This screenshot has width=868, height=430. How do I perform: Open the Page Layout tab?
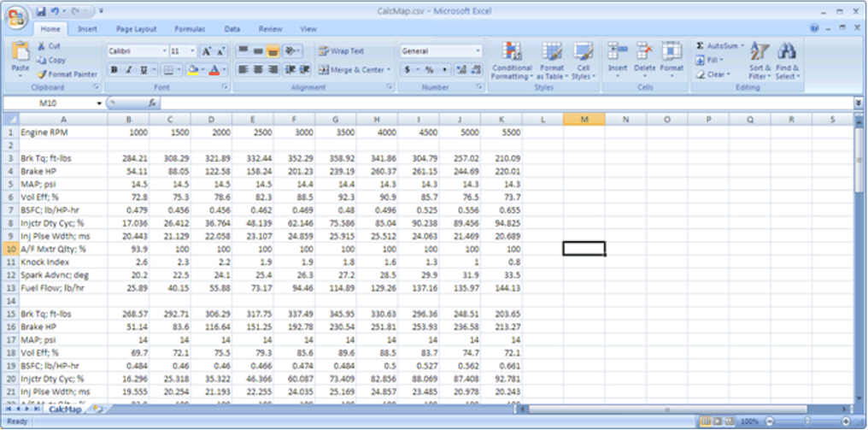136,29
